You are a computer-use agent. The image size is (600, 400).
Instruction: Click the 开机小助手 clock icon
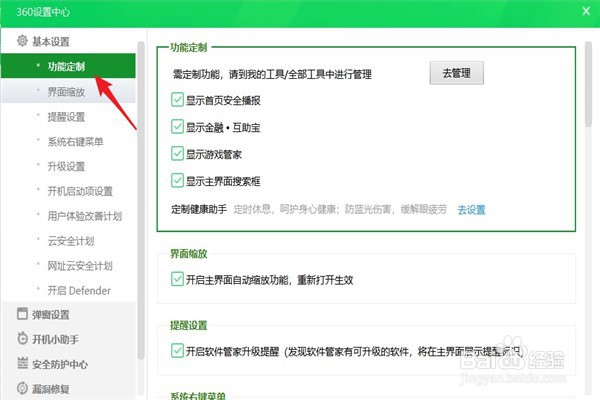pyautogui.click(x=22, y=338)
